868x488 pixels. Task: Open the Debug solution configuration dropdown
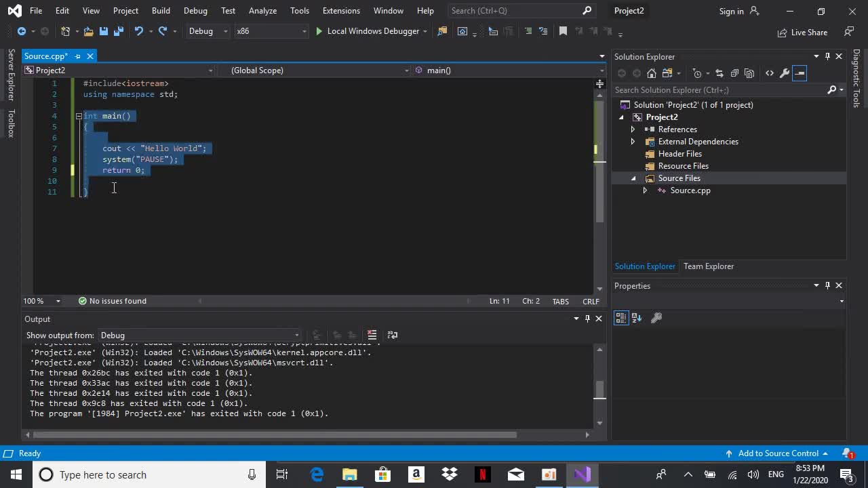tap(208, 31)
